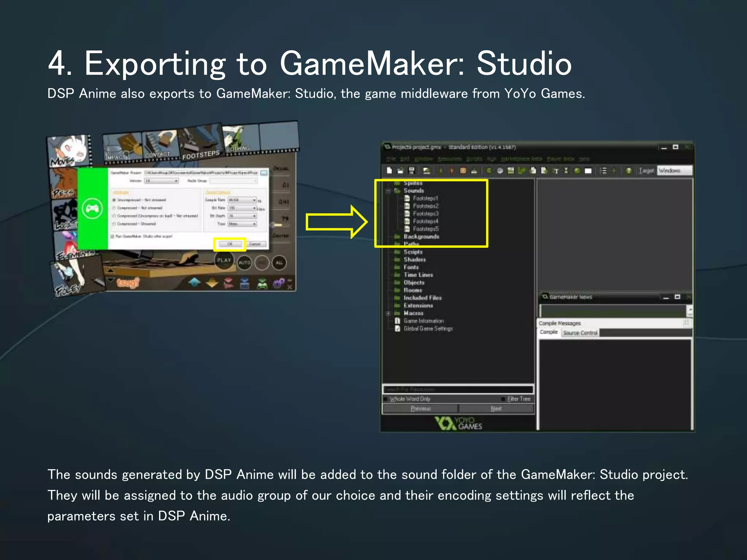The image size is (747, 560).
Task: Click the Open project icon in GameMaker toolbar
Action: click(x=400, y=170)
